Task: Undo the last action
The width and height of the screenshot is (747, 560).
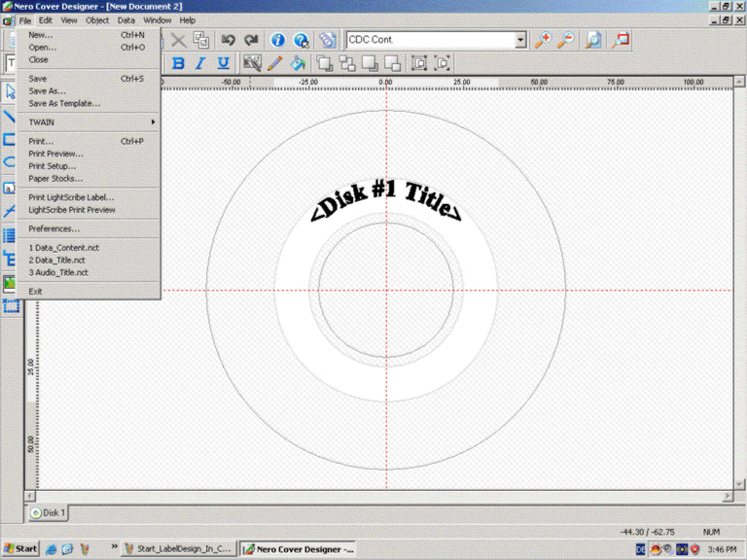Action: pyautogui.click(x=229, y=40)
